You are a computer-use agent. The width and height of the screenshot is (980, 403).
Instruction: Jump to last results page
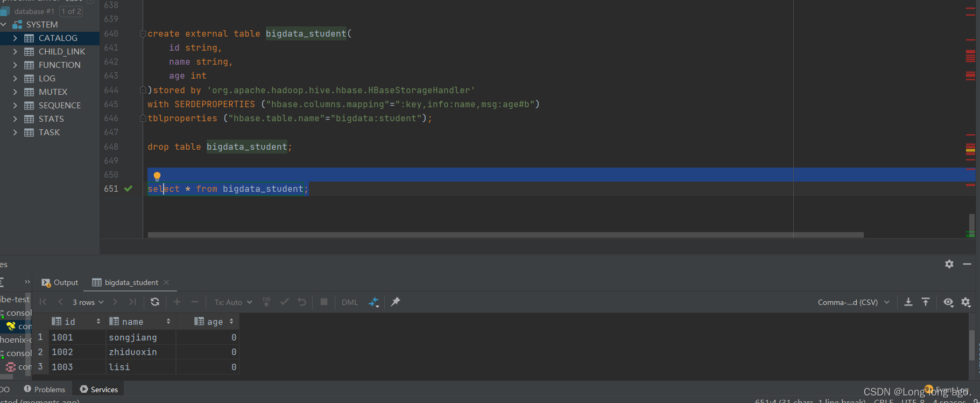[132, 302]
